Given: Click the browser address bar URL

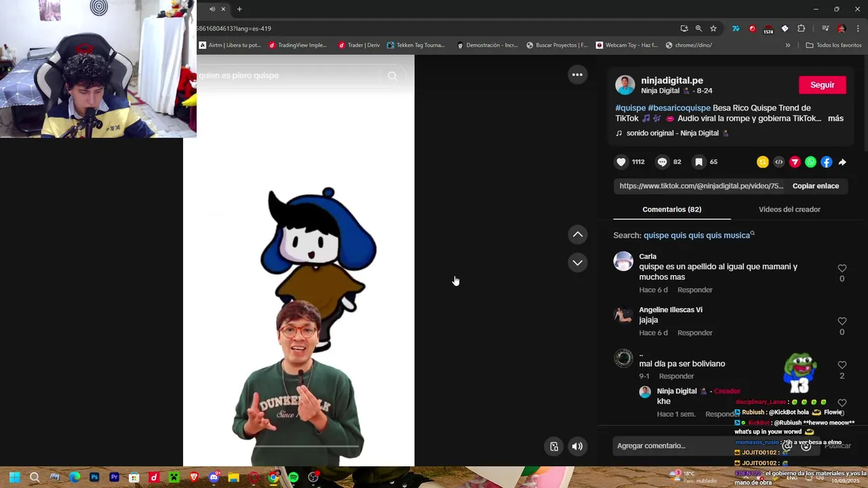Looking at the screenshot, I should coord(234,28).
